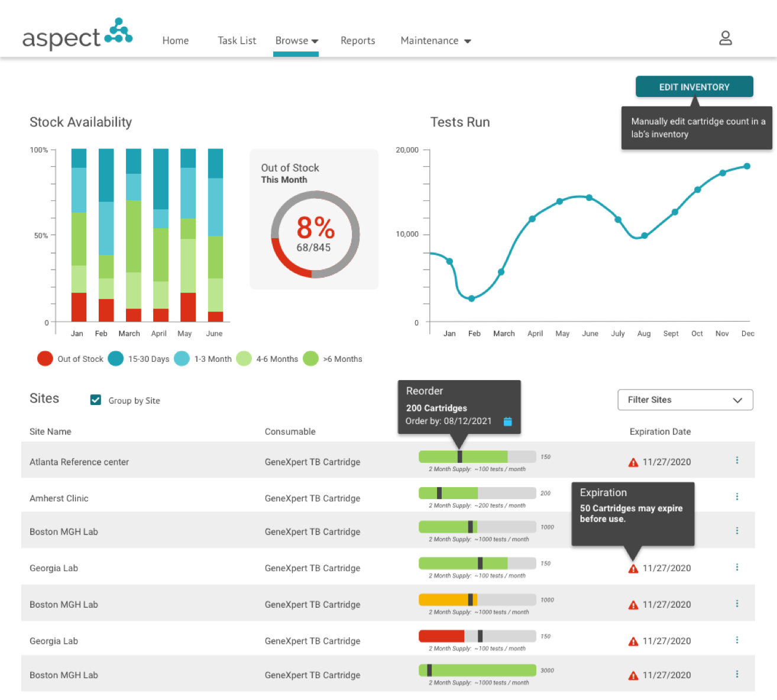This screenshot has height=700, width=777.
Task: Click Atlanta Reference center supply bar
Action: (477, 456)
